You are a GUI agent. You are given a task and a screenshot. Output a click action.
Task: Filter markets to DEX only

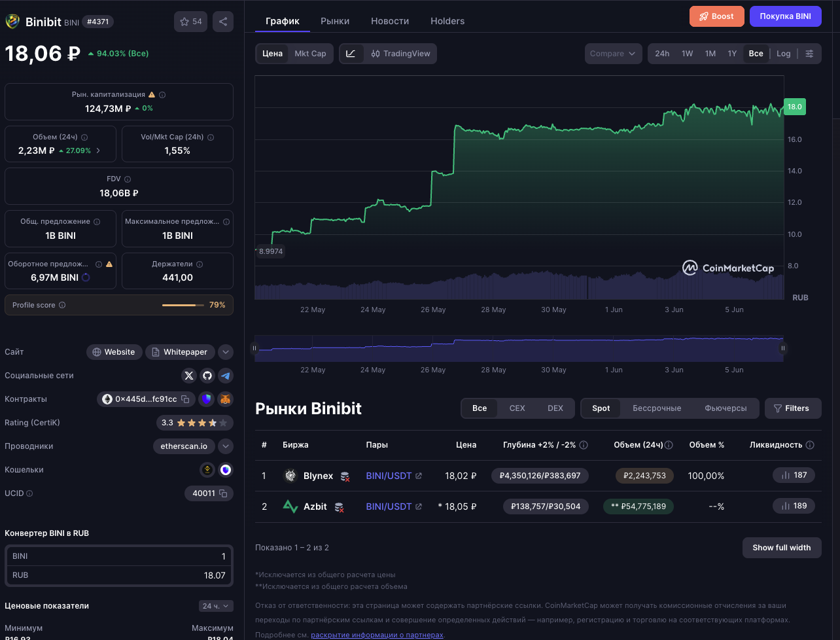click(555, 408)
